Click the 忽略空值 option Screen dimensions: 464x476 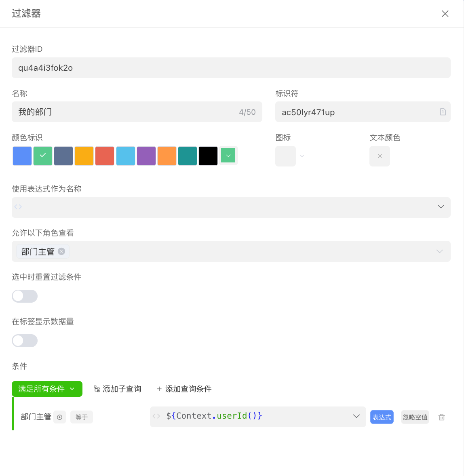(415, 417)
